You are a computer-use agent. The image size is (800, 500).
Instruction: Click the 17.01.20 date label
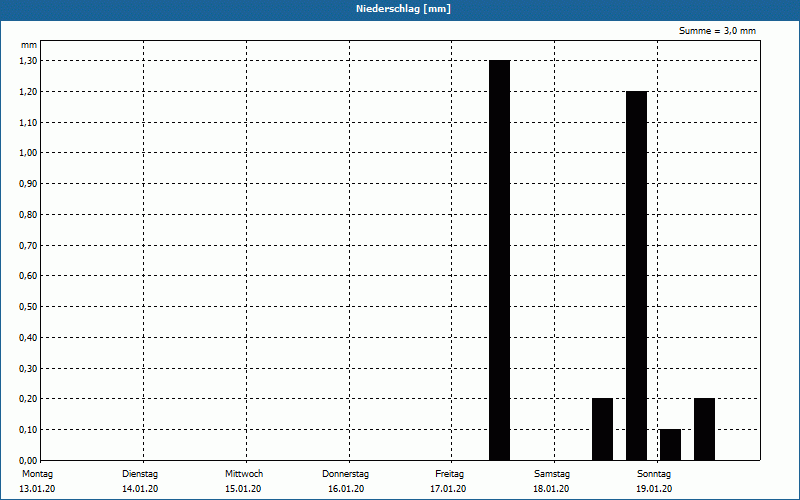click(x=448, y=489)
